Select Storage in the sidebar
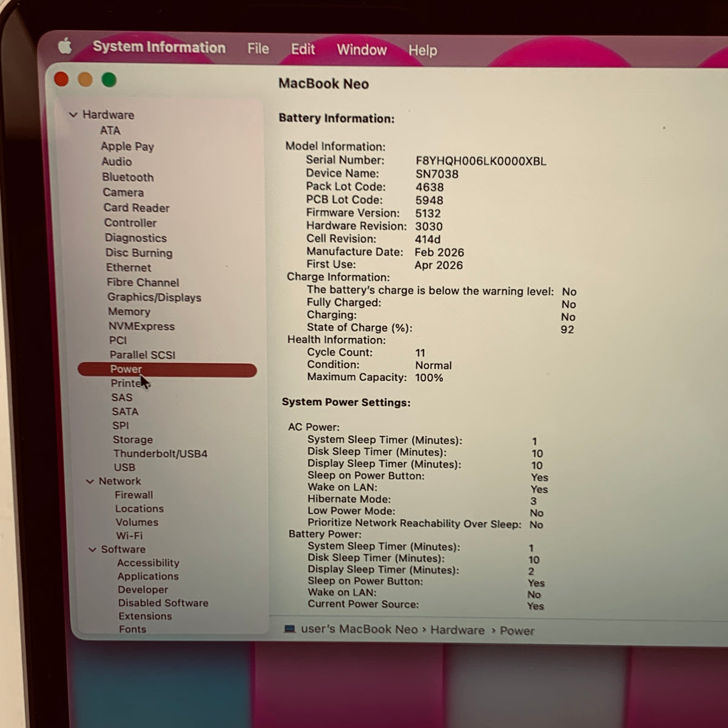Viewport: 728px width, 728px height. tap(133, 440)
